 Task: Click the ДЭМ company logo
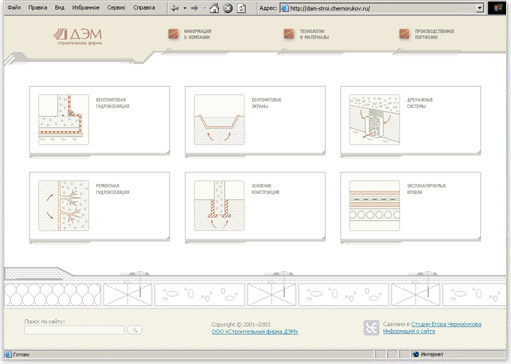tap(78, 36)
